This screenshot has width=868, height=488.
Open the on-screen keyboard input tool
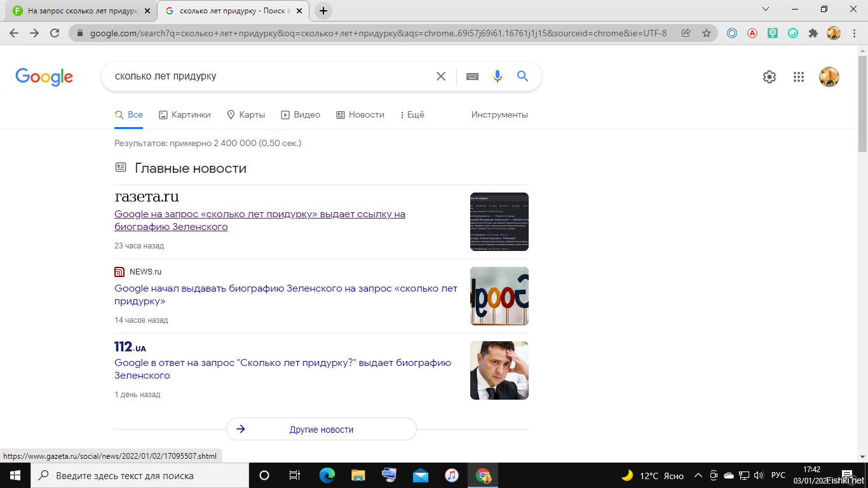[x=472, y=76]
